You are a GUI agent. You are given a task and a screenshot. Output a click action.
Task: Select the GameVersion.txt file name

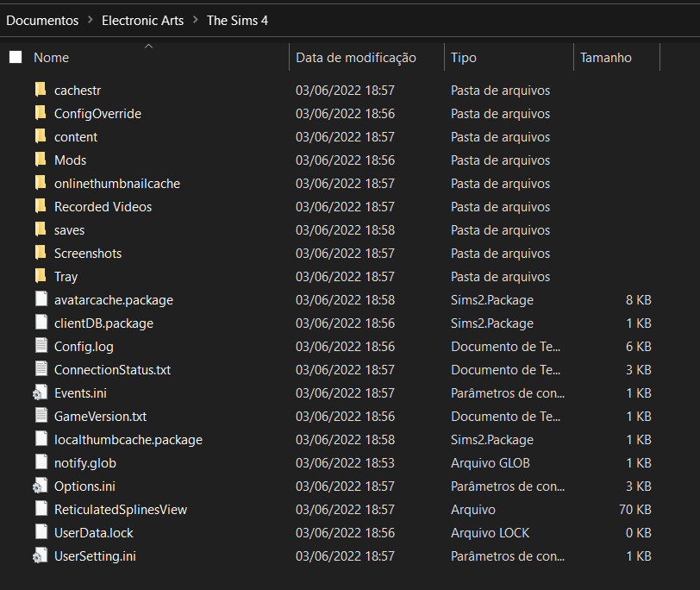[x=100, y=416]
